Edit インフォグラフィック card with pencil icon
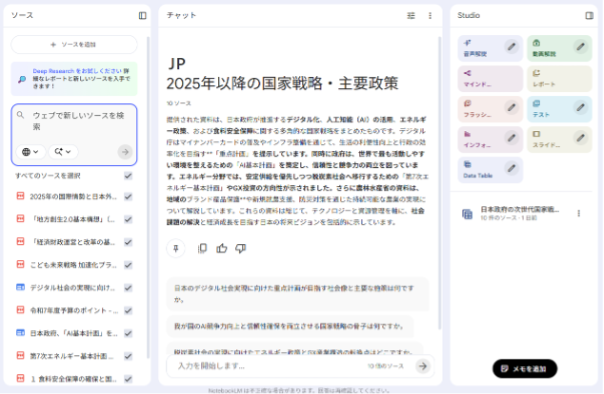This screenshot has height=394, width=604. [x=511, y=137]
